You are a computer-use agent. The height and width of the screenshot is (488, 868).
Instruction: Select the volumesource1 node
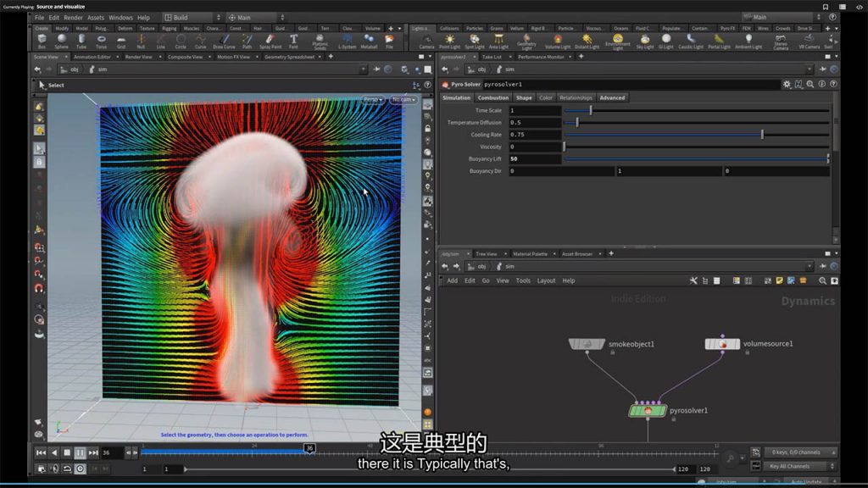coord(722,344)
